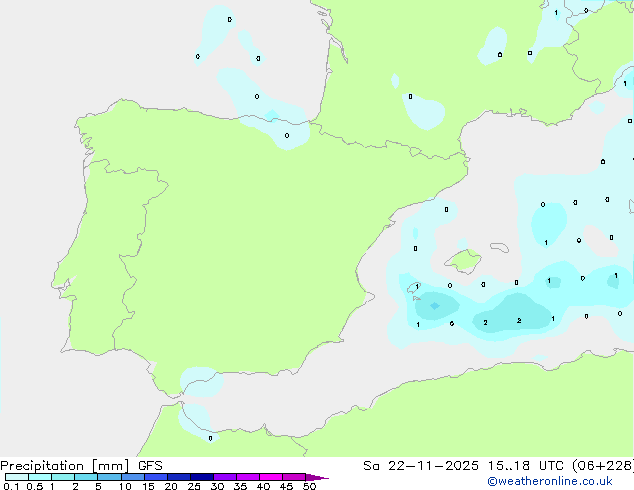The height and width of the screenshot is (490, 634).
Task: Click the 10–15 mm legend swatch
Action: (132, 477)
